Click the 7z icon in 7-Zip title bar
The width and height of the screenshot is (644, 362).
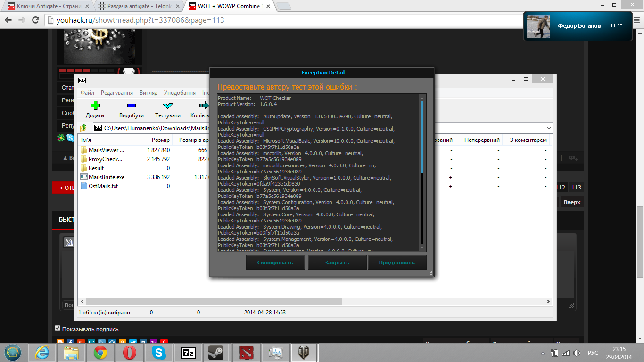pyautogui.click(x=82, y=80)
